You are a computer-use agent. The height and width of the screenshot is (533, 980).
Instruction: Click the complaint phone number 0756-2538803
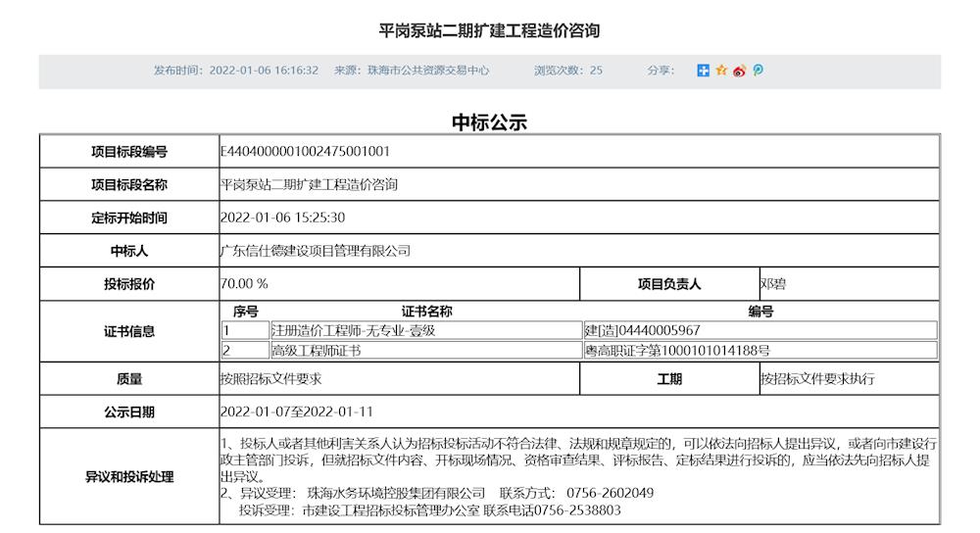[578, 510]
